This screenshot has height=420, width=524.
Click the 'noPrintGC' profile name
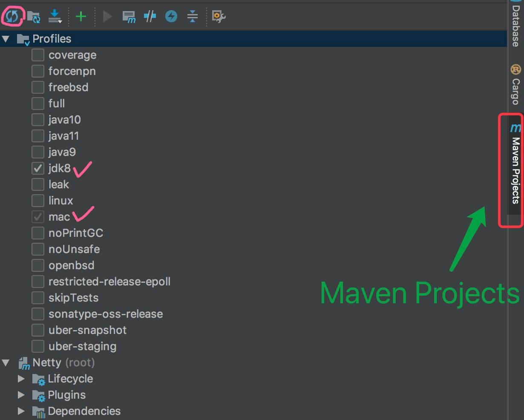click(x=76, y=233)
